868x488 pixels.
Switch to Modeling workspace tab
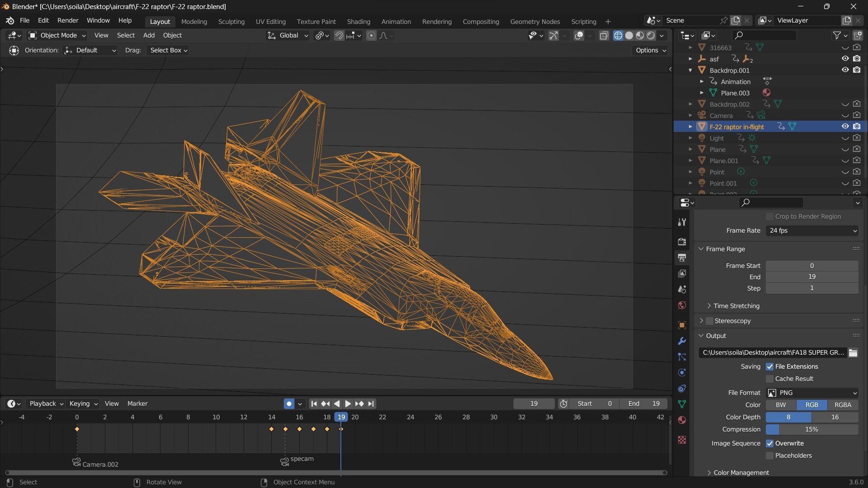(x=194, y=21)
